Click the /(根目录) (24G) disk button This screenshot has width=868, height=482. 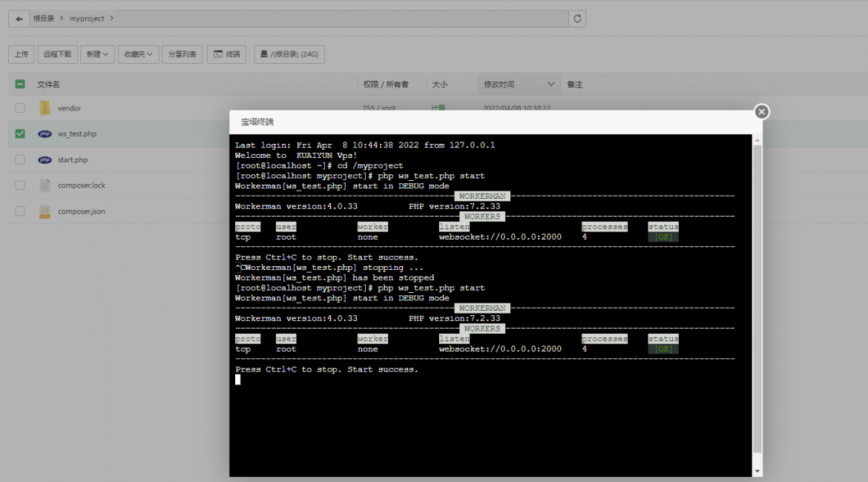289,54
